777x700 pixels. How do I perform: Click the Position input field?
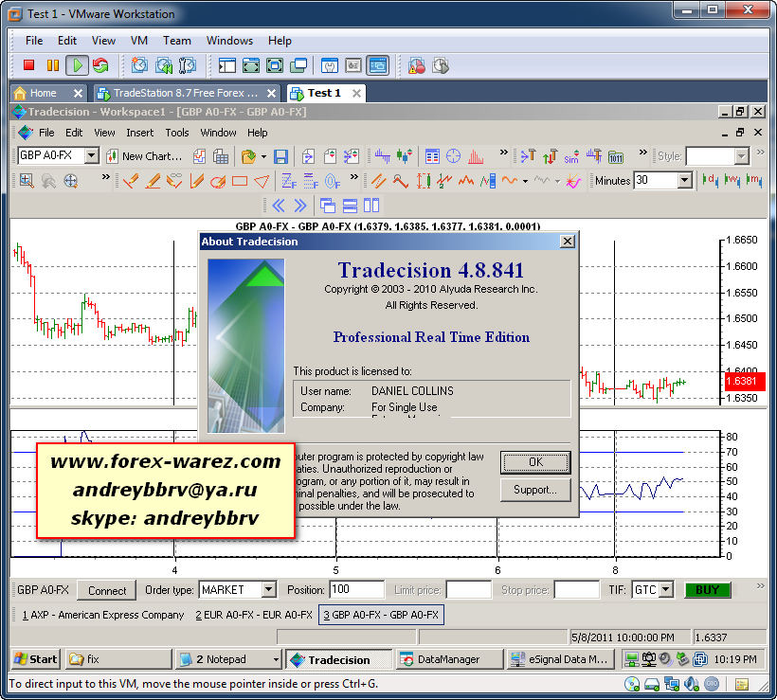pyautogui.click(x=356, y=590)
